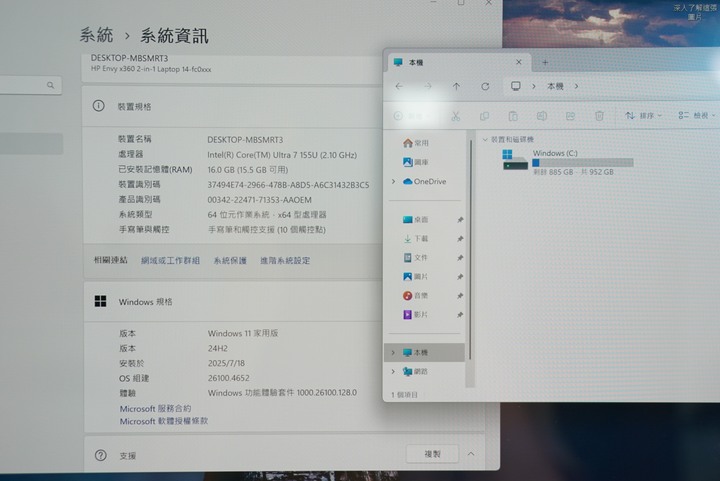
Task: Click the pin icon beside 下載
Action: pos(460,239)
